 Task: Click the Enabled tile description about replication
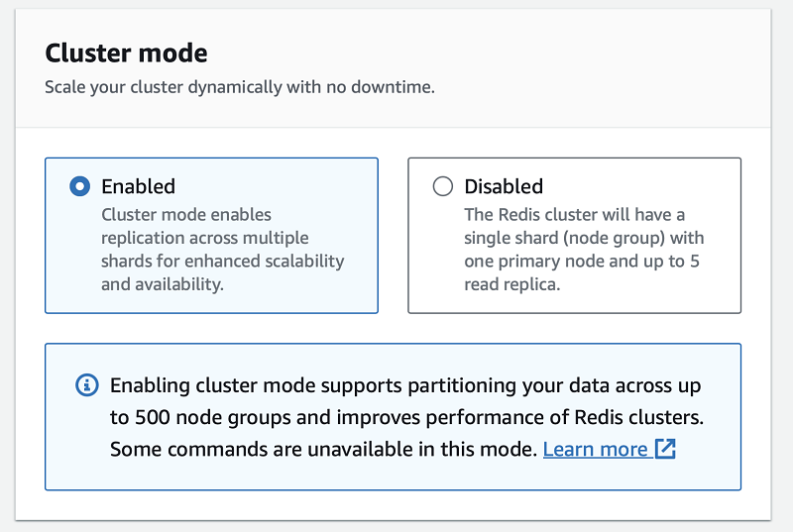[x=222, y=250]
